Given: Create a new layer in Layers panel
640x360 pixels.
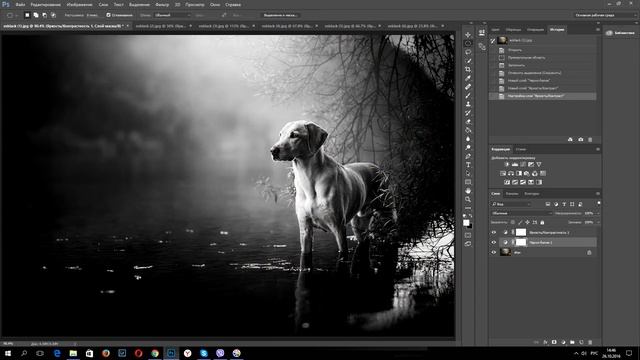Looking at the screenshot, I should coord(581,342).
